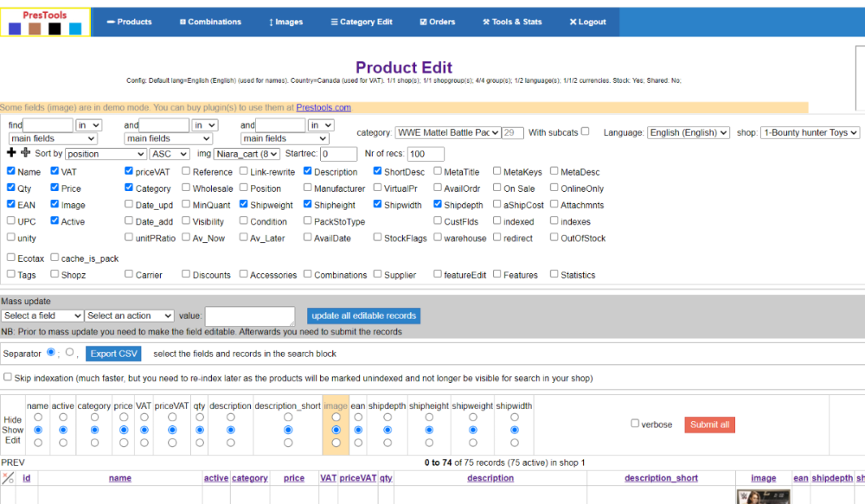
Task: Click the Export CSV button
Action: coord(113,354)
